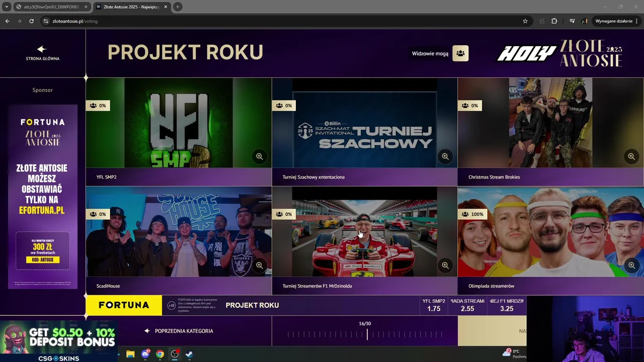Click the browser back arrow
644x362 pixels.
click(7, 21)
